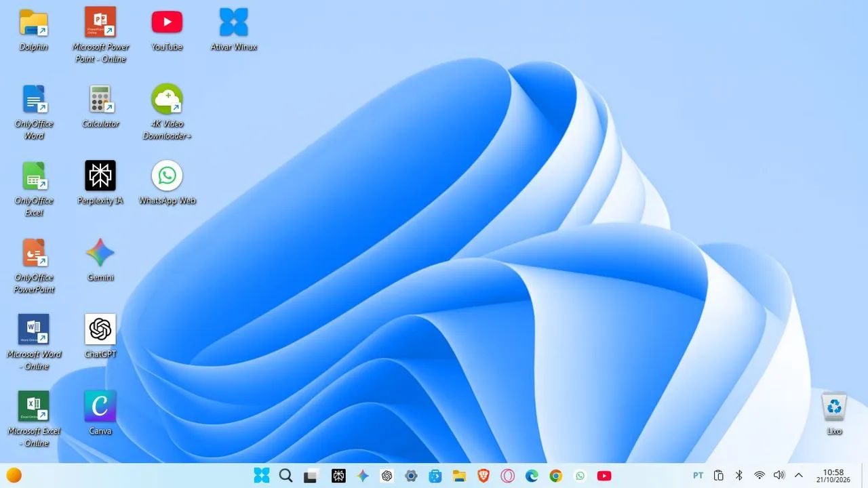
Task: Launch Perplexity from the taskbar
Action: coord(338,476)
